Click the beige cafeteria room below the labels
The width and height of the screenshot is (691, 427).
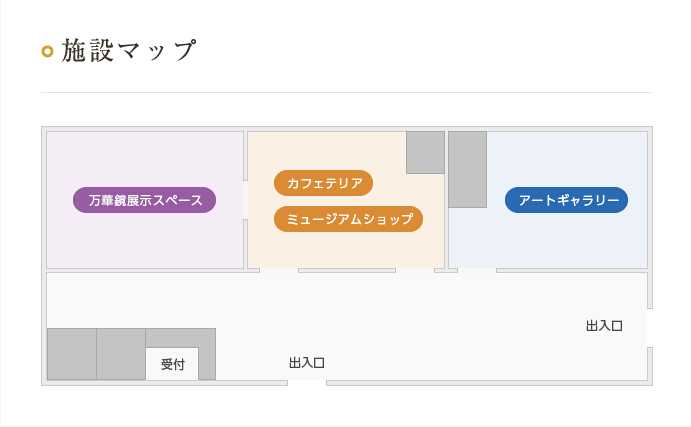[x=346, y=249]
